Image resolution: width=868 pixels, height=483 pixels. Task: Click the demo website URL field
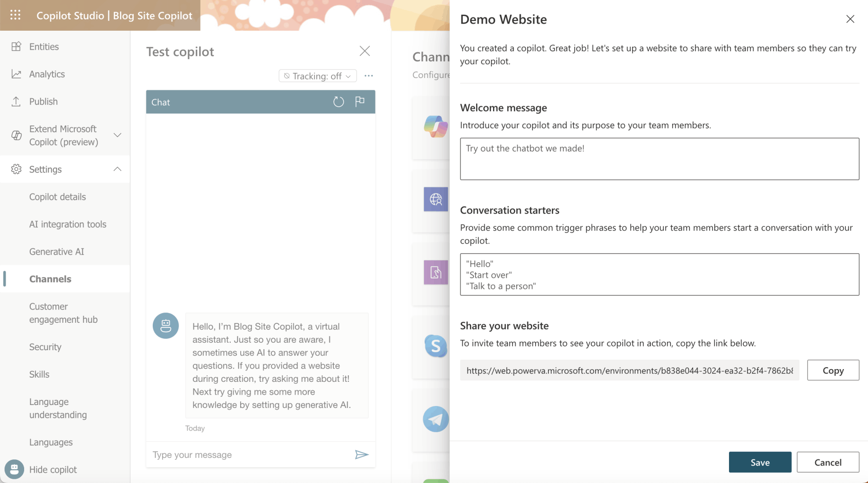[x=630, y=371]
